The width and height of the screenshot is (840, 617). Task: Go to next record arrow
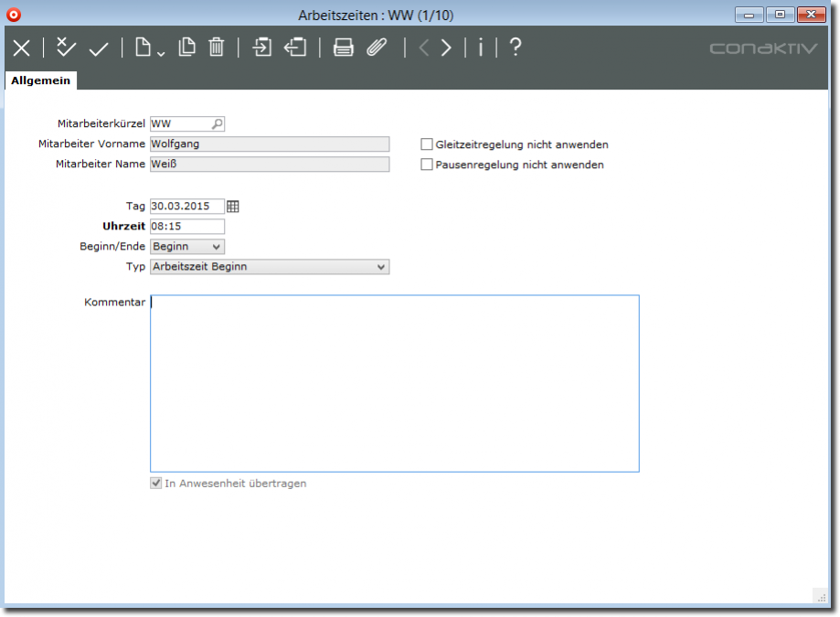tap(446, 48)
